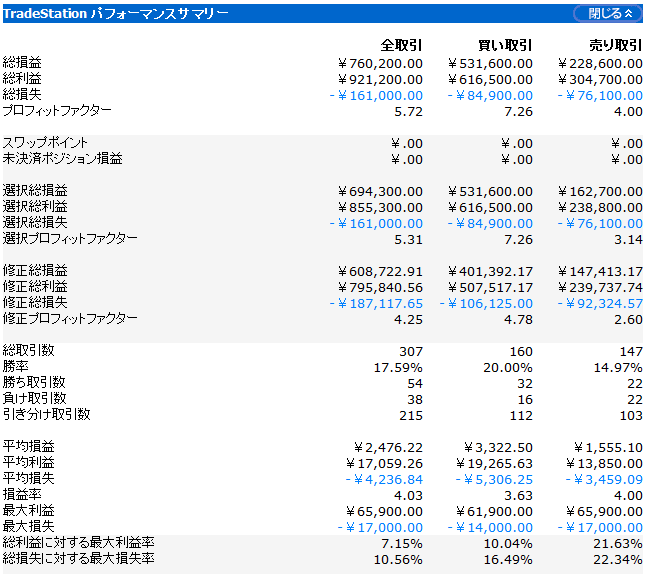Click the 平均利益 row label
Viewport: 649px width, 574px height.
click(29, 462)
